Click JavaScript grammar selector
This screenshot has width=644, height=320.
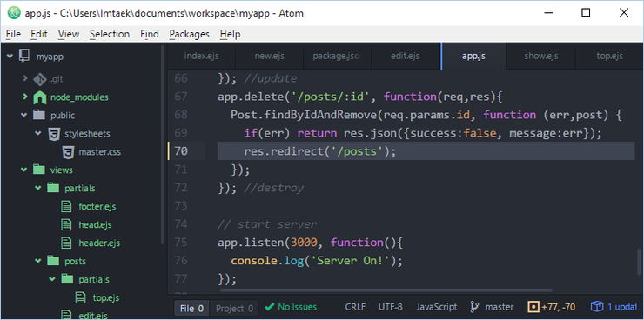[x=437, y=306]
